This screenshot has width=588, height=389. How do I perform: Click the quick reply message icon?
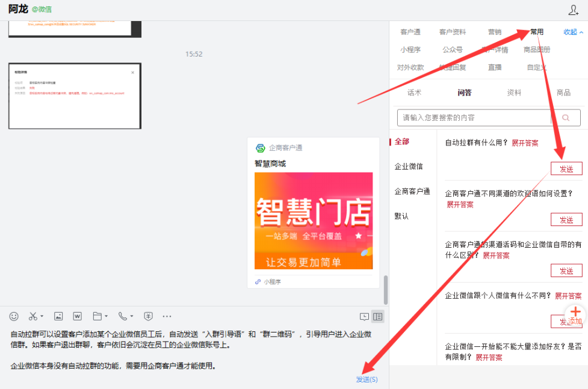pos(364,317)
